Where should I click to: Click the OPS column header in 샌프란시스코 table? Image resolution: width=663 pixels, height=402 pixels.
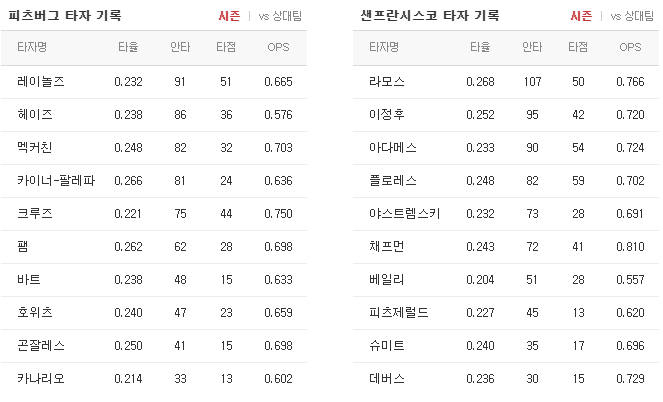(630, 47)
